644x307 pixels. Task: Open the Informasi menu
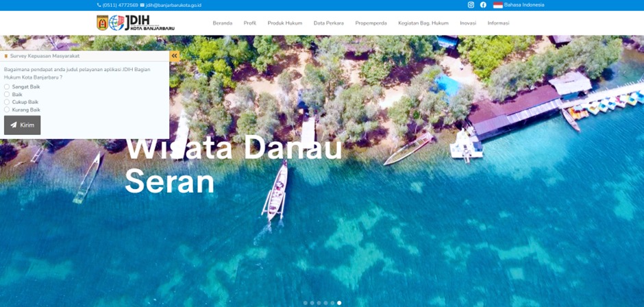tap(498, 23)
